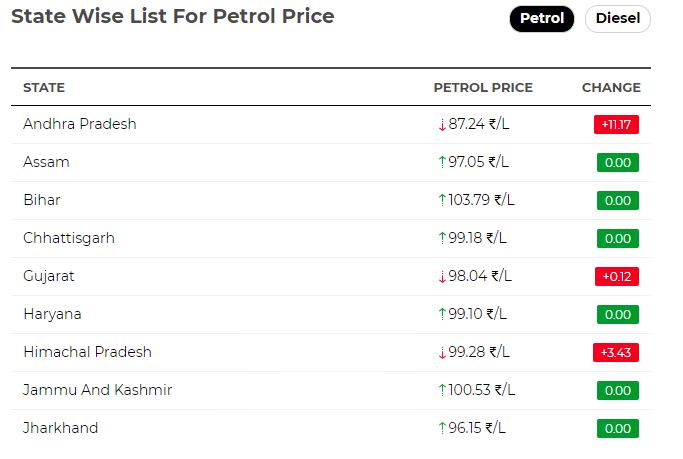Select the Petrol pill toggle

click(541, 19)
